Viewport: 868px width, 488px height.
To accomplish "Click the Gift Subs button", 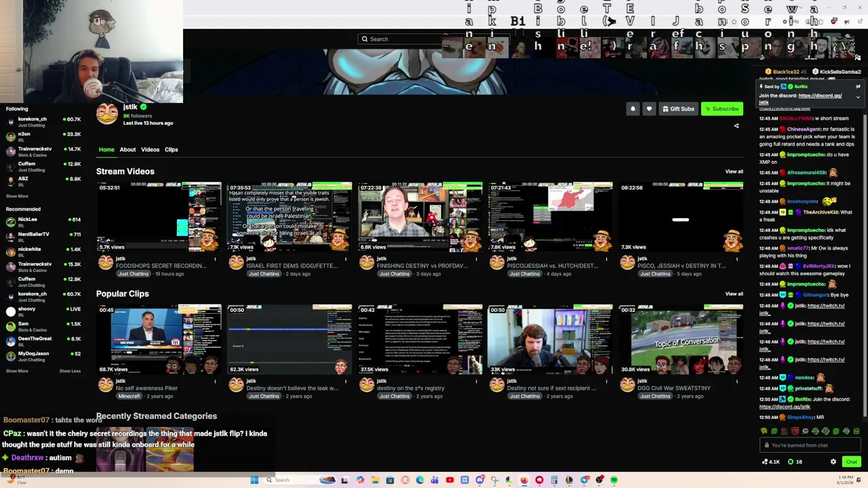I will point(678,108).
